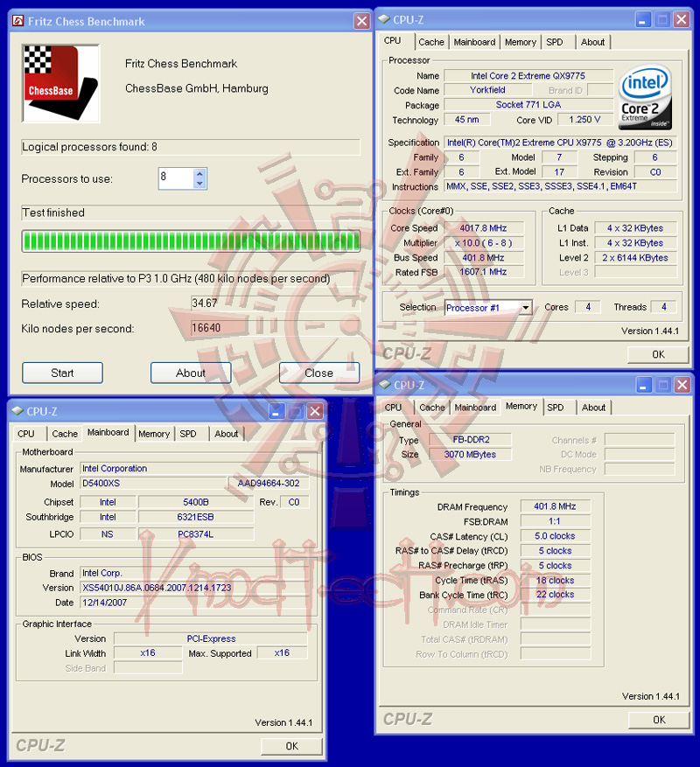Screen dimensions: 700x767
Task: Open the Fritz benchmark About dialog
Action: 191,373
